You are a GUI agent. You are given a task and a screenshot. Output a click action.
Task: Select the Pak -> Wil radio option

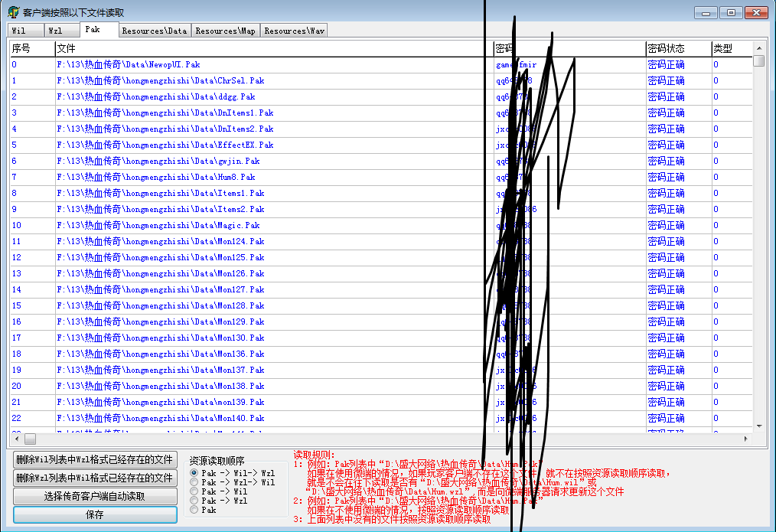(x=219, y=491)
